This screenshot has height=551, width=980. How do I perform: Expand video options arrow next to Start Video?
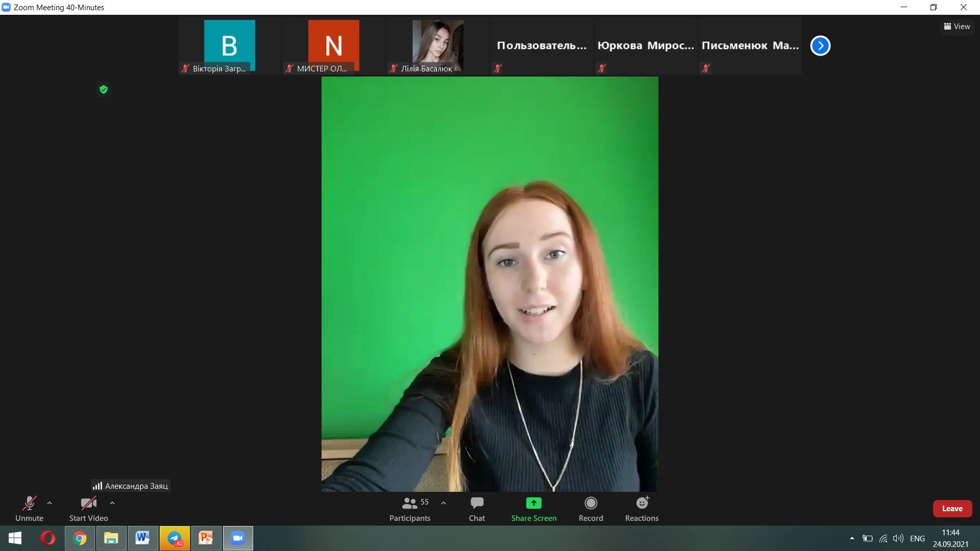tap(112, 503)
